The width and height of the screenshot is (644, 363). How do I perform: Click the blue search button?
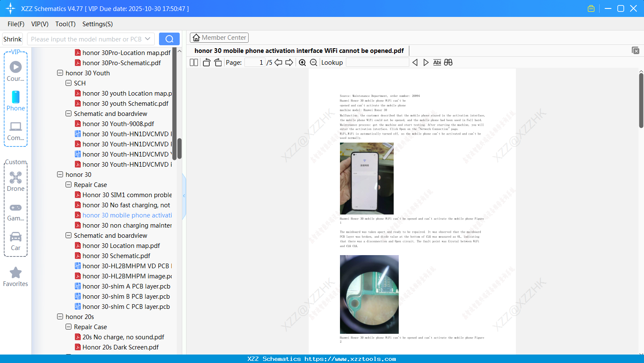pos(169,39)
